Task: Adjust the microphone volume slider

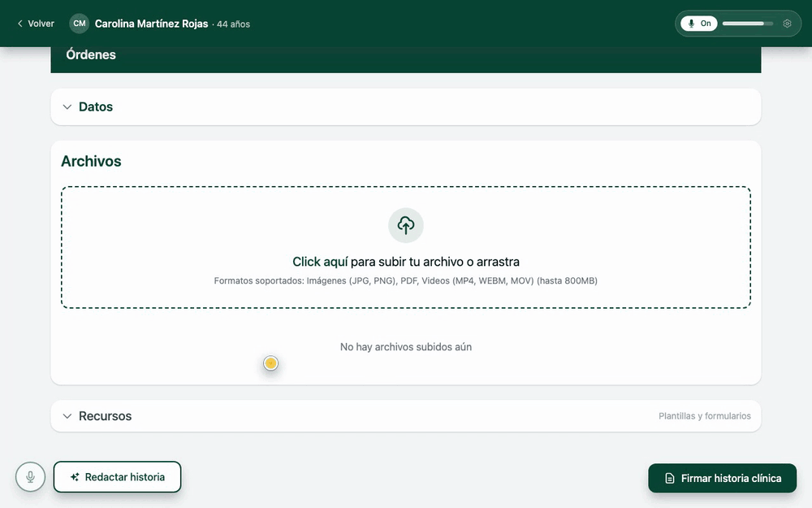Action: point(747,24)
